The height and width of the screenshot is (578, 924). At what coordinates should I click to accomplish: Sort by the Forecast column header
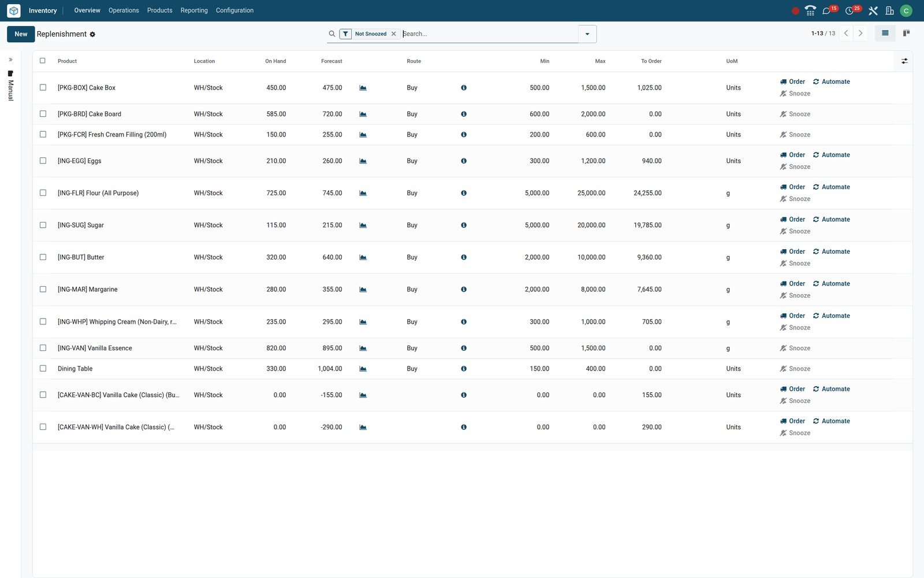pyautogui.click(x=331, y=61)
